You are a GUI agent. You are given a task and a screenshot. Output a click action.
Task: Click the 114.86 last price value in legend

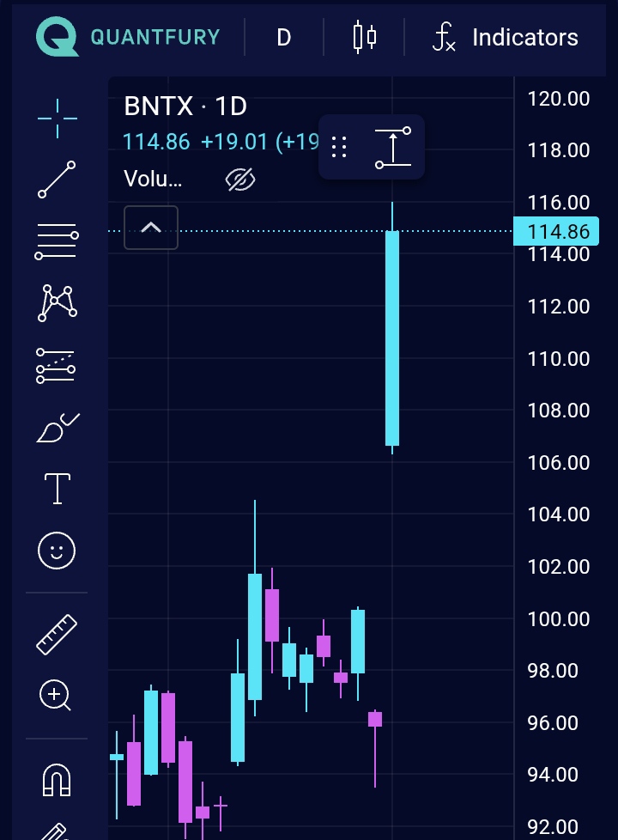[x=156, y=142]
